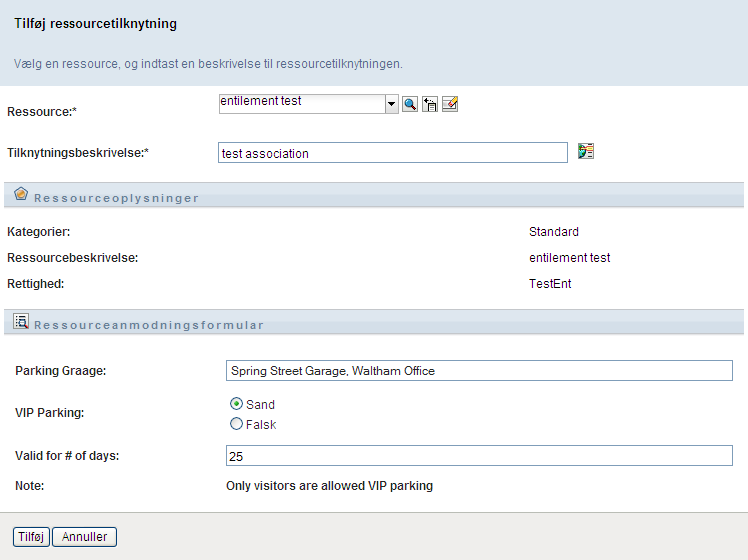748x560 pixels.
Task: Click the Ressourceoplysninger section icon
Action: (x=21, y=195)
